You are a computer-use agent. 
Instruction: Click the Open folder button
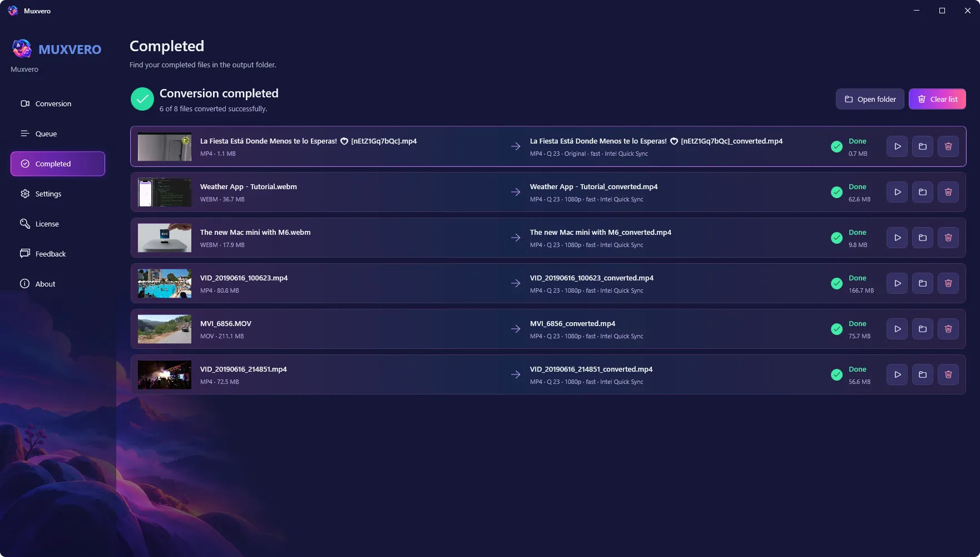pyautogui.click(x=870, y=99)
